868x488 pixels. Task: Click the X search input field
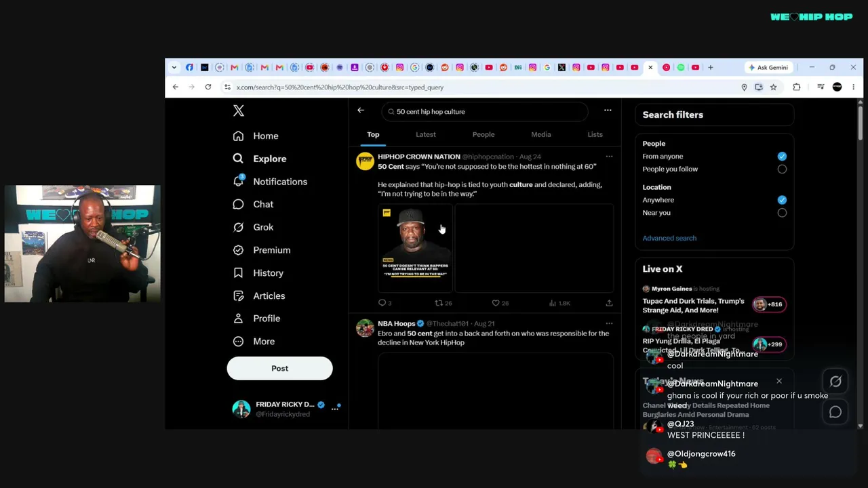[485, 111]
